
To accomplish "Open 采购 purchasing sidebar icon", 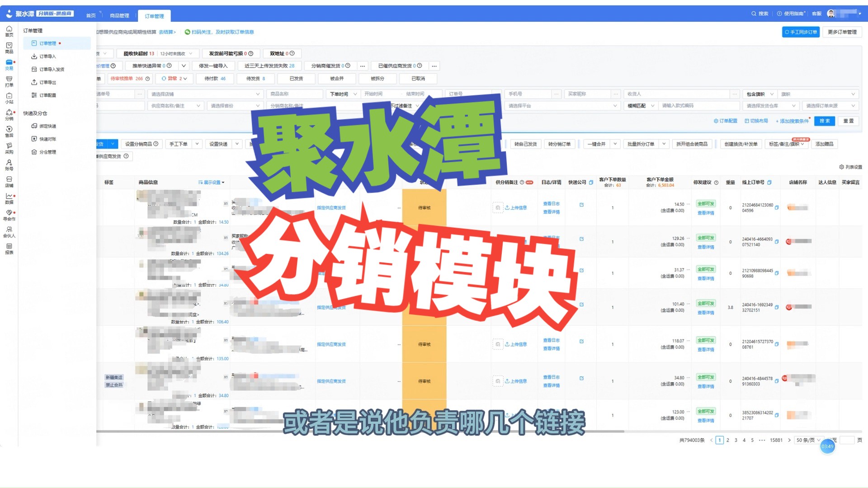I will (x=9, y=148).
